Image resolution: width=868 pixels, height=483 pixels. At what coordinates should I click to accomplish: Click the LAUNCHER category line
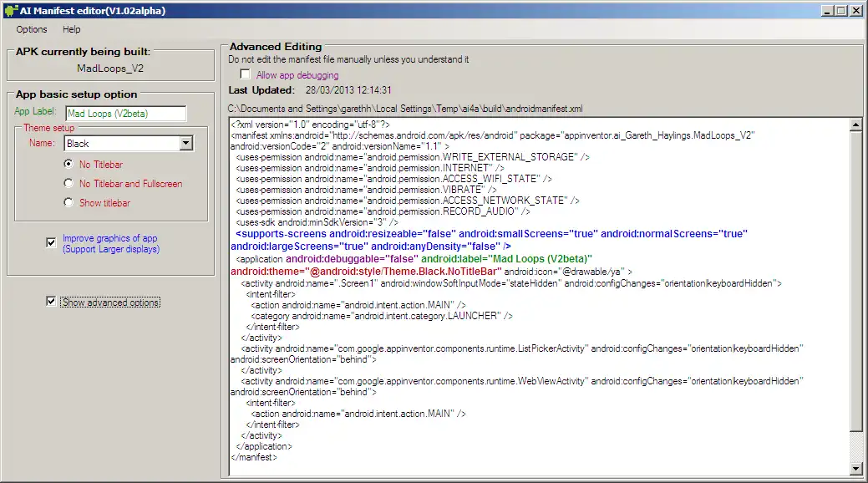point(382,316)
